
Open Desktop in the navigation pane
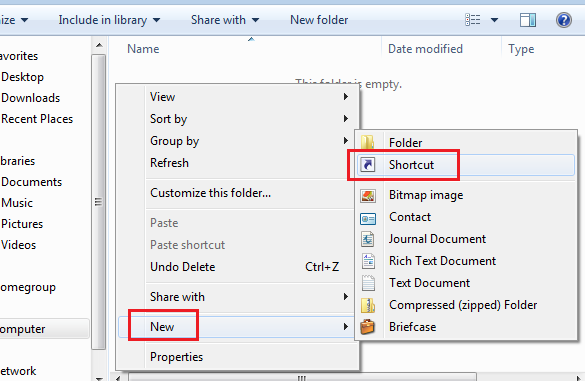point(22,77)
